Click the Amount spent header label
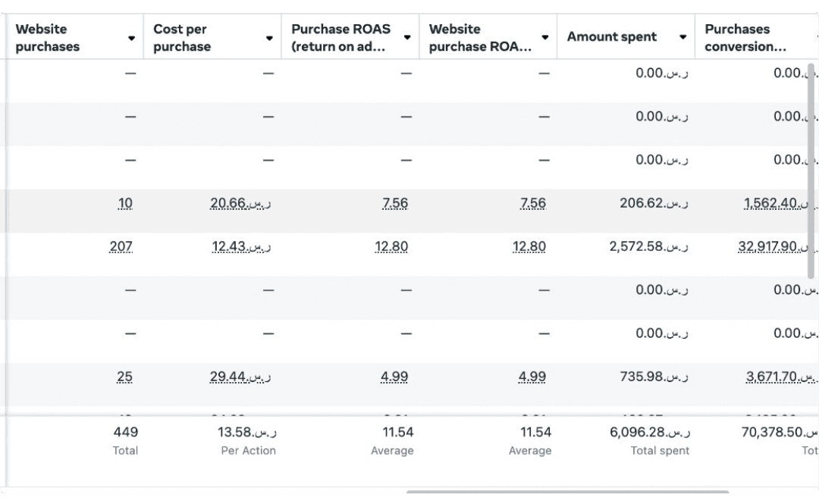Image resolution: width=819 pixels, height=504 pixels. coord(612,36)
